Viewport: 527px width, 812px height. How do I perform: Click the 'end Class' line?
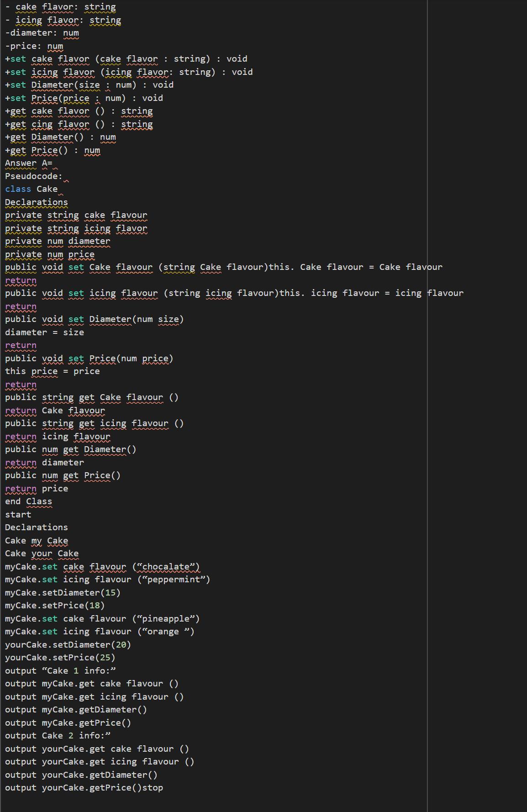pos(29,501)
